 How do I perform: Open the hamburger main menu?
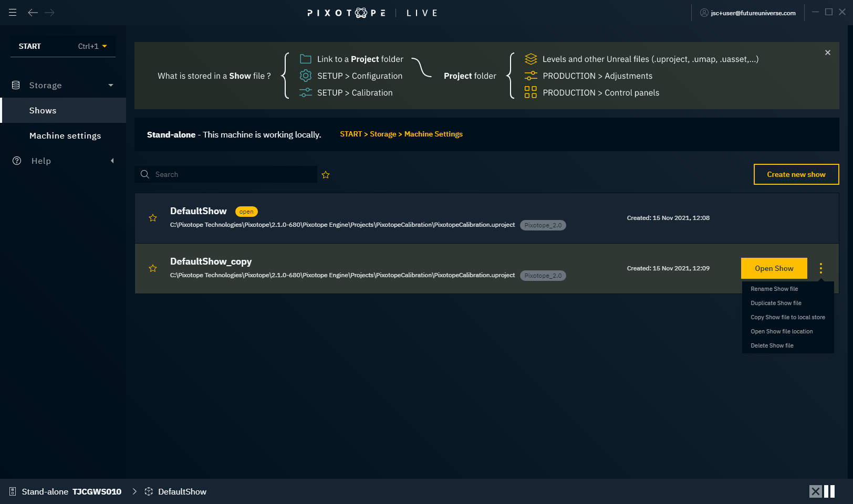[x=13, y=13]
